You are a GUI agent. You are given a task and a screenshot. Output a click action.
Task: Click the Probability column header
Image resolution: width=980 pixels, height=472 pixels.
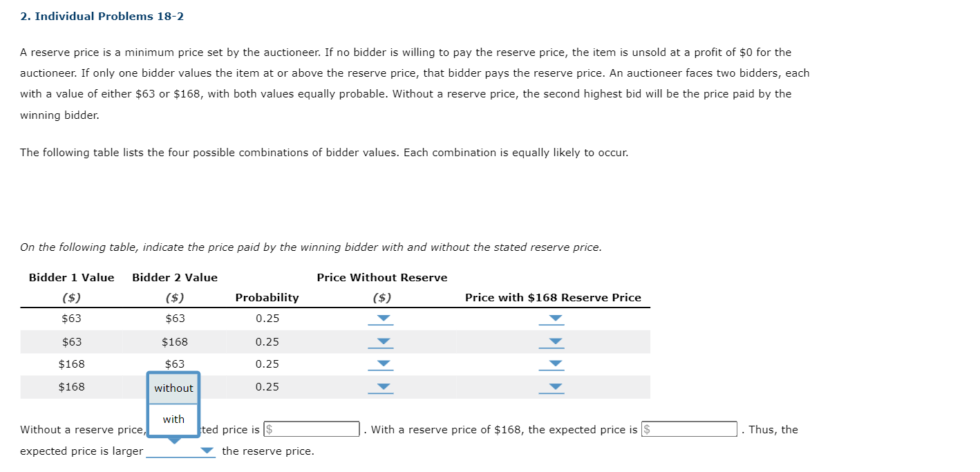[x=267, y=297]
